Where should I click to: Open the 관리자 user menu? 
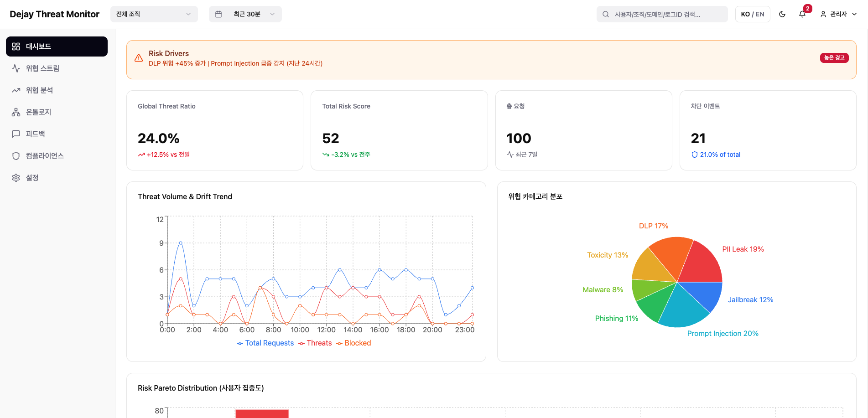838,14
